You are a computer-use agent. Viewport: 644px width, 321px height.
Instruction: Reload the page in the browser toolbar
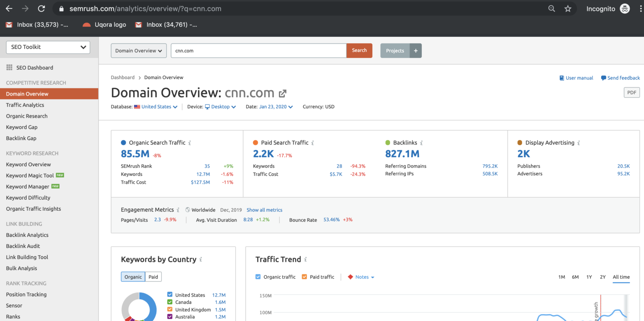pyautogui.click(x=41, y=8)
